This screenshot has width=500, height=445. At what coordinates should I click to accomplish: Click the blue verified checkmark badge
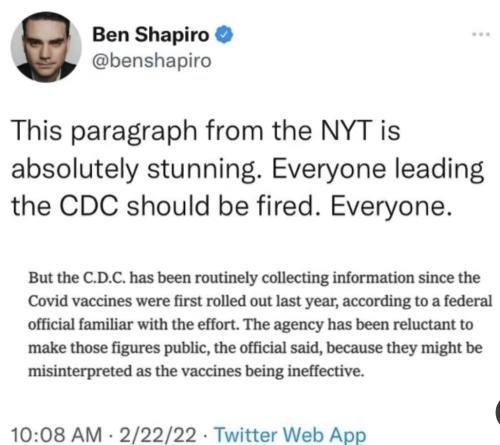(224, 34)
